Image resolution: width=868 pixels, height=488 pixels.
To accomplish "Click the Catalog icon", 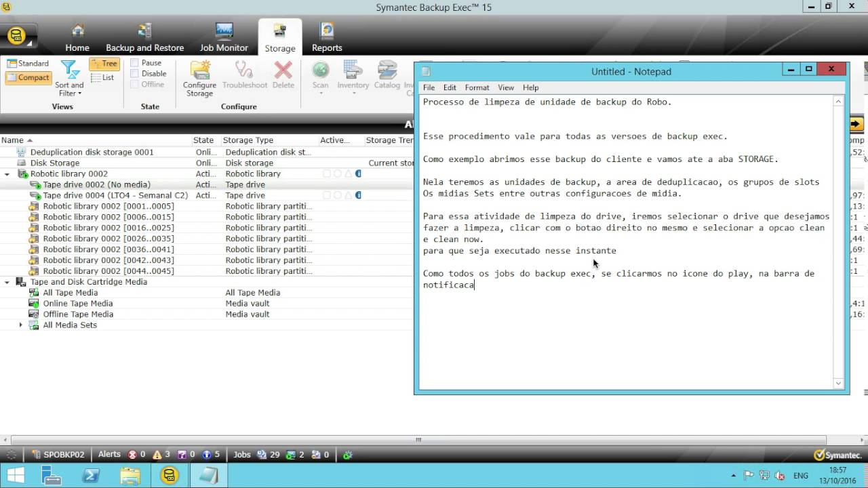I will point(387,70).
